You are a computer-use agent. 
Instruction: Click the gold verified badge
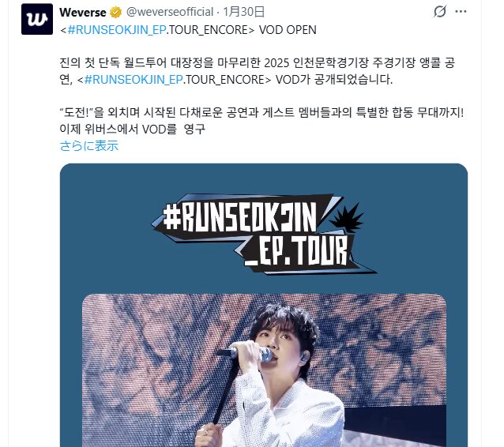[115, 13]
